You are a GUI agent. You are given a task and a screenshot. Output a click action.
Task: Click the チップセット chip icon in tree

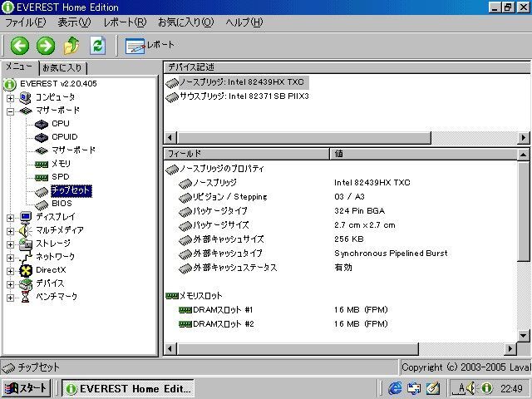tap(42, 192)
